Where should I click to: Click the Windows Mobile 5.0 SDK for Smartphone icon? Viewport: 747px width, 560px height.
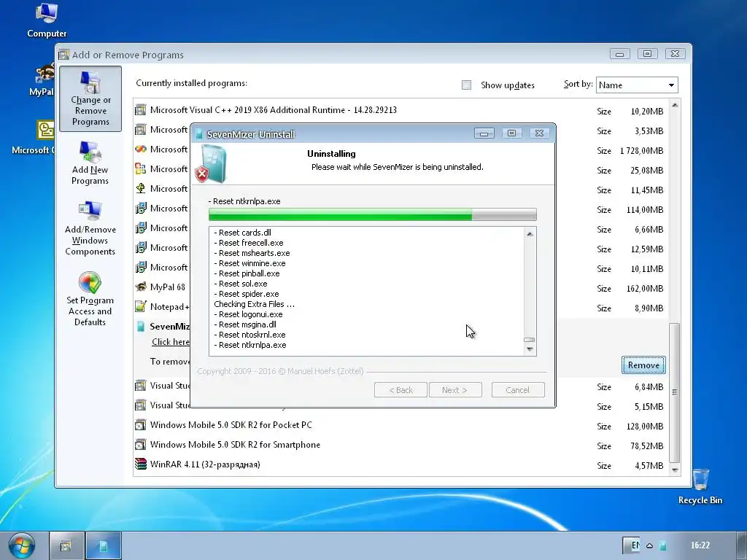140,444
